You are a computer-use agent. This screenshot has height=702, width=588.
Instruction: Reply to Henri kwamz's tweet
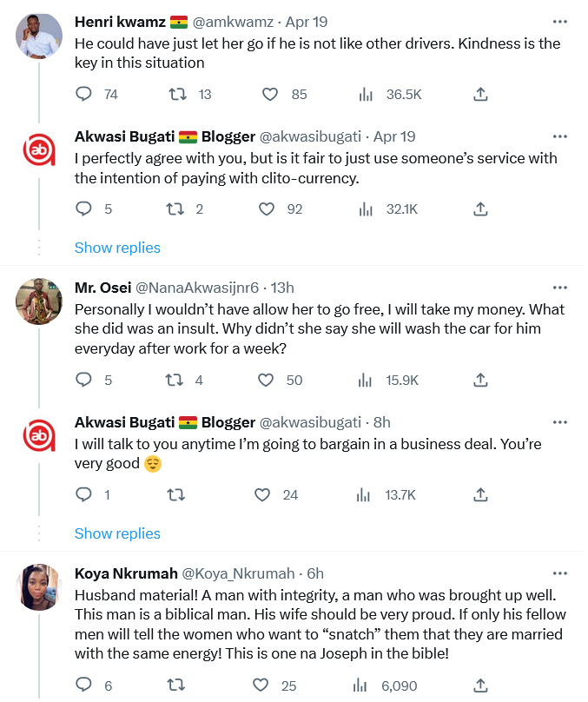tap(84, 94)
